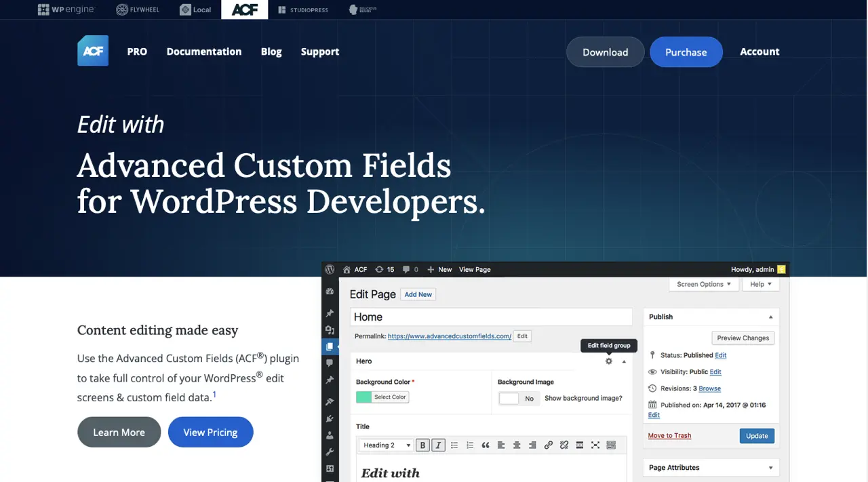Click + New in the admin bar

tap(439, 269)
